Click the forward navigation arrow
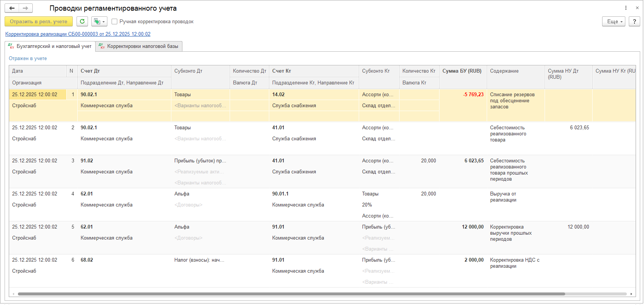This screenshot has height=305, width=644. [26, 8]
